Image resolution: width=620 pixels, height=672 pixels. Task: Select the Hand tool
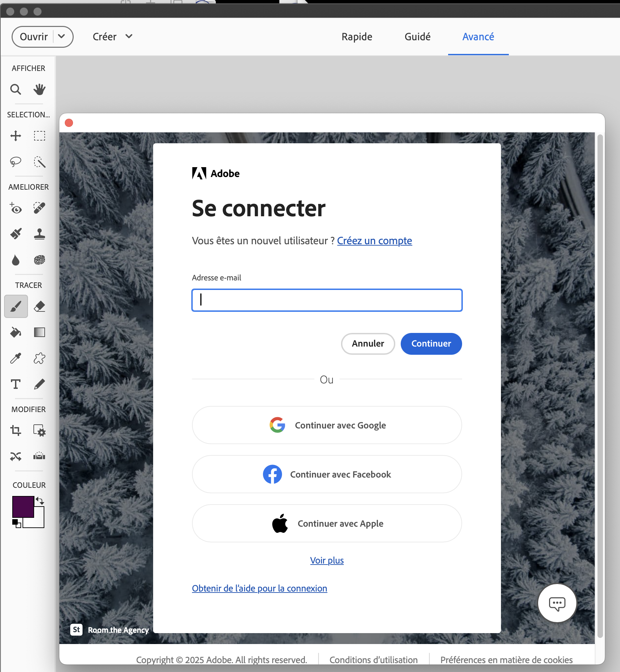pos(40,89)
